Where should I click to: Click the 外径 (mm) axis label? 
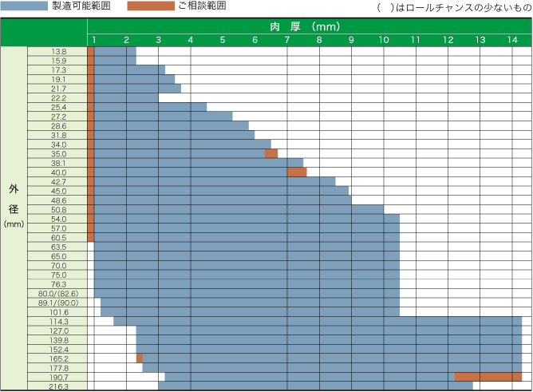[x=14, y=205]
